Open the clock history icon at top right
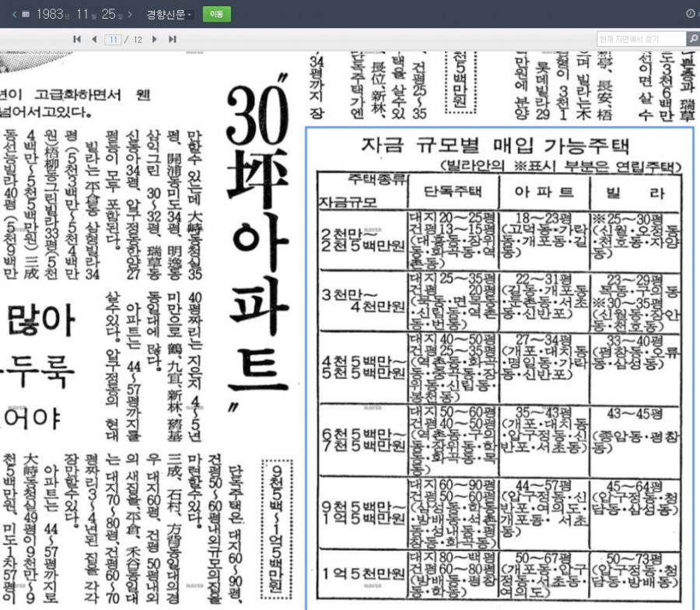Screen dimensions: 700x610 point(690,14)
